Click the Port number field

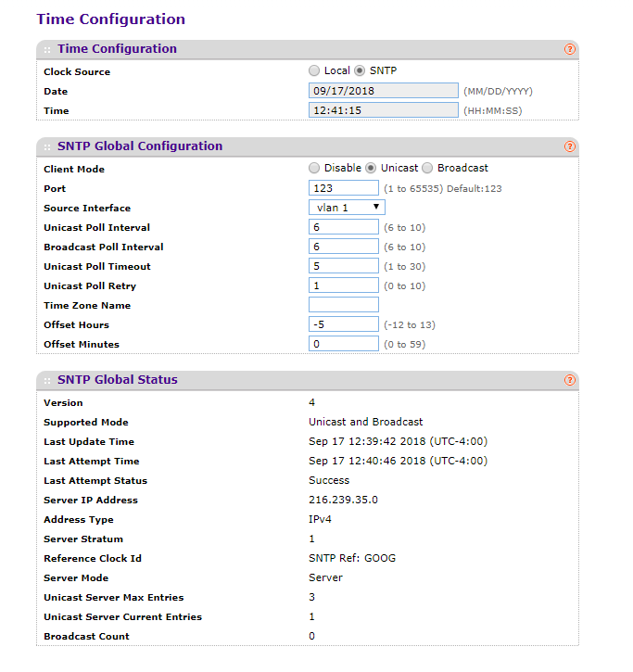coord(343,188)
